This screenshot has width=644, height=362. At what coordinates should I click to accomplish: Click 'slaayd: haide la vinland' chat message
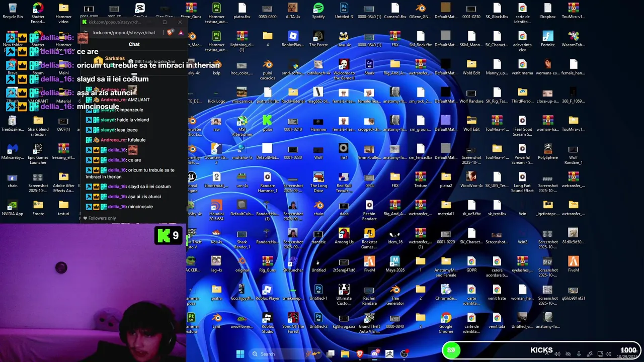coord(117,120)
